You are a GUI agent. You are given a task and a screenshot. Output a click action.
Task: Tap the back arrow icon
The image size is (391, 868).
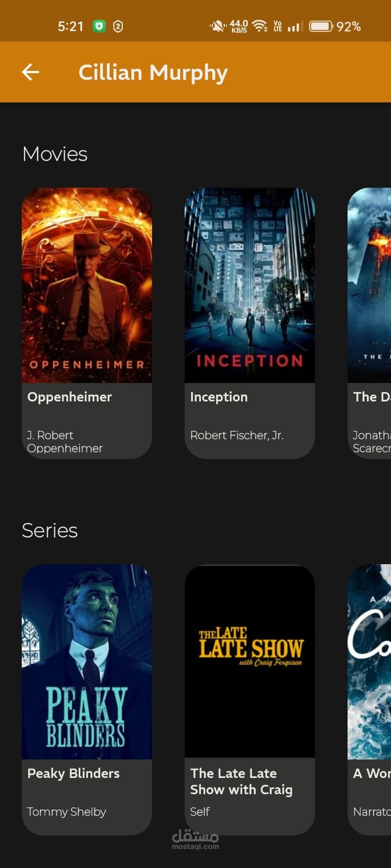(30, 72)
